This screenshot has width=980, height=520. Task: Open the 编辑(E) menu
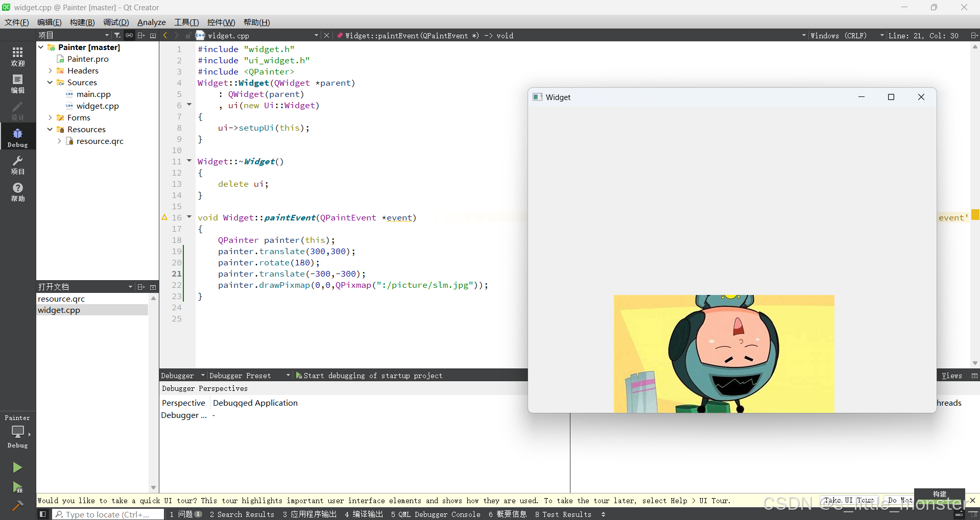49,22
